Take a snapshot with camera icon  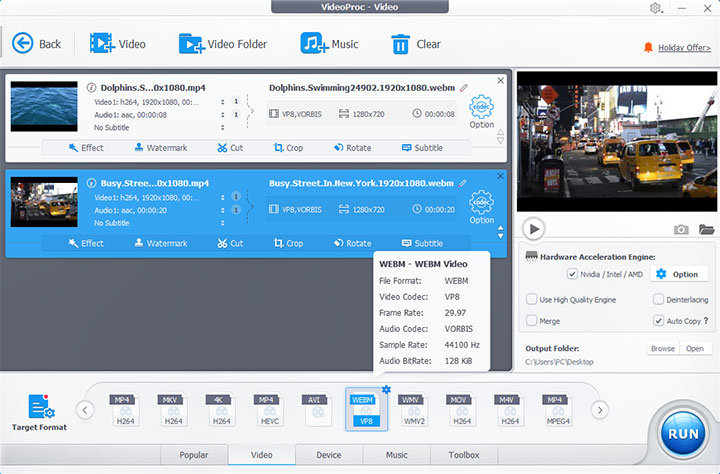[x=681, y=229]
